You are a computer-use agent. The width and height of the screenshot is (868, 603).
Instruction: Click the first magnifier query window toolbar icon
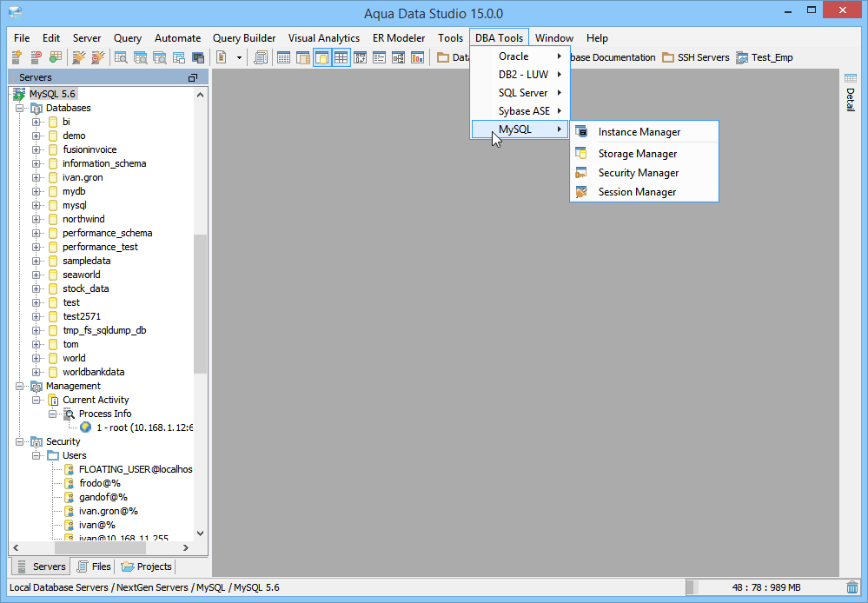(x=121, y=57)
